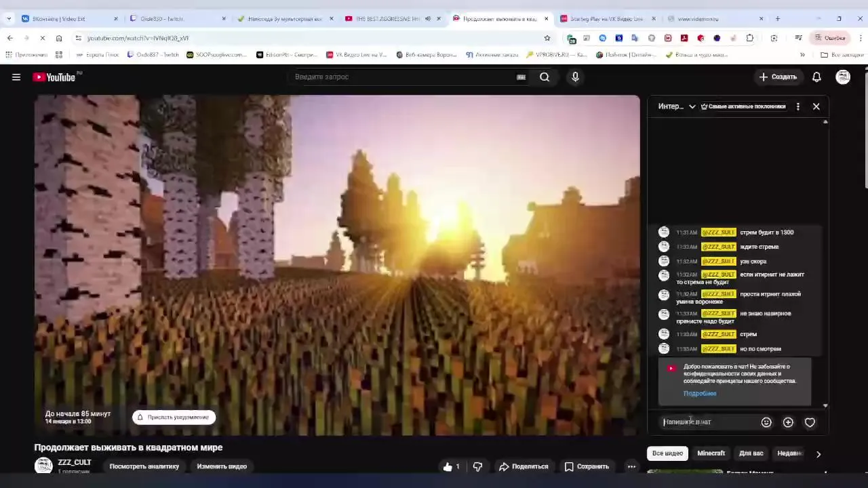The width and height of the screenshot is (868, 488).
Task: Open the Подробнее link in chat notice
Action: coord(700,394)
